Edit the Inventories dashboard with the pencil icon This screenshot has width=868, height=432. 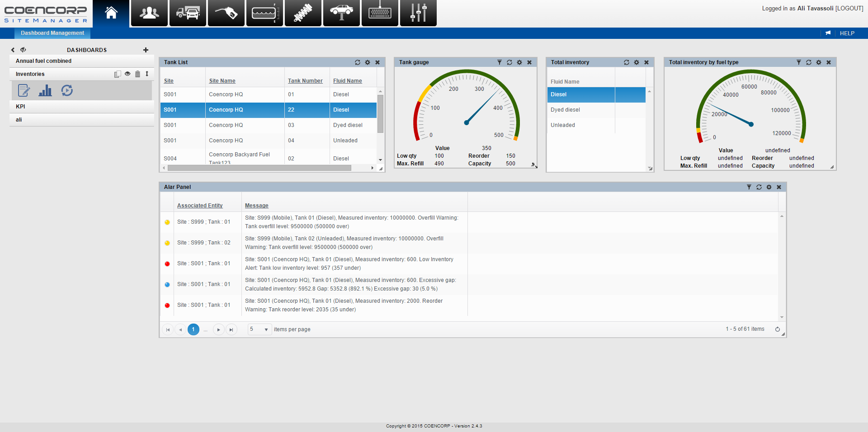tap(23, 90)
